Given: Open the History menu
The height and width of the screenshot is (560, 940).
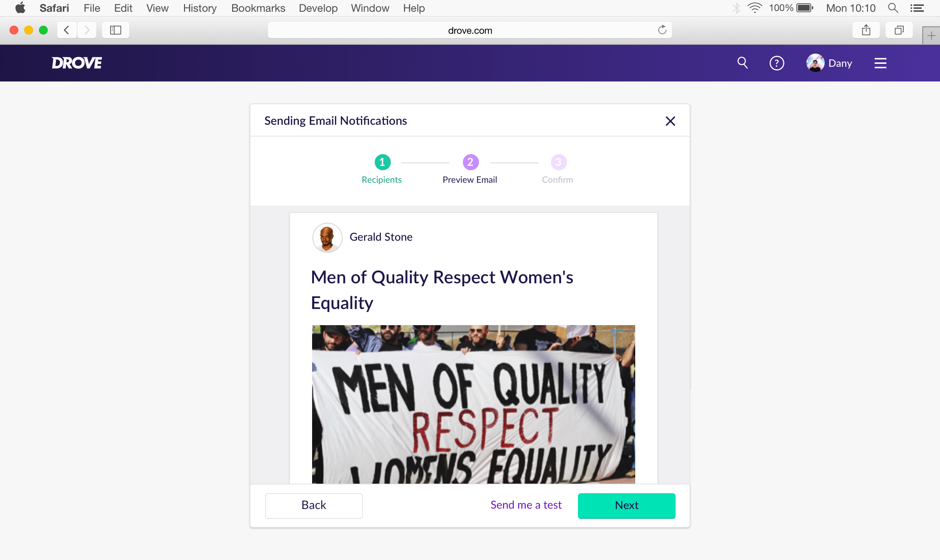Looking at the screenshot, I should point(199,8).
